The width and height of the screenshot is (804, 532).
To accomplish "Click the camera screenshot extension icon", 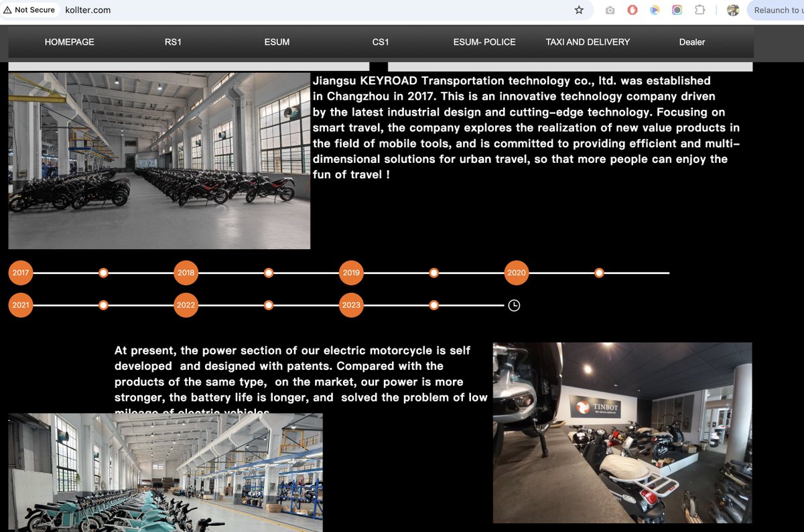I will (x=610, y=10).
